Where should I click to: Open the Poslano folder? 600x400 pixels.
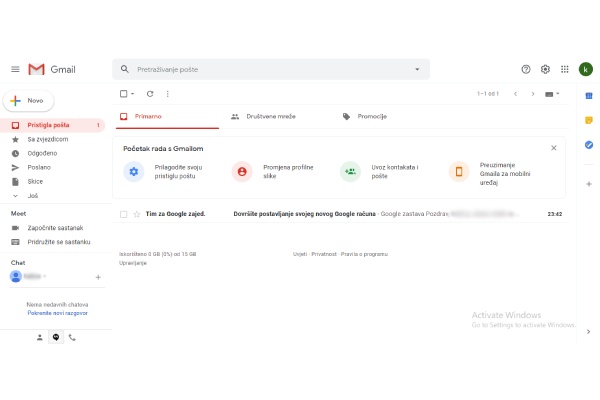pyautogui.click(x=52, y=167)
